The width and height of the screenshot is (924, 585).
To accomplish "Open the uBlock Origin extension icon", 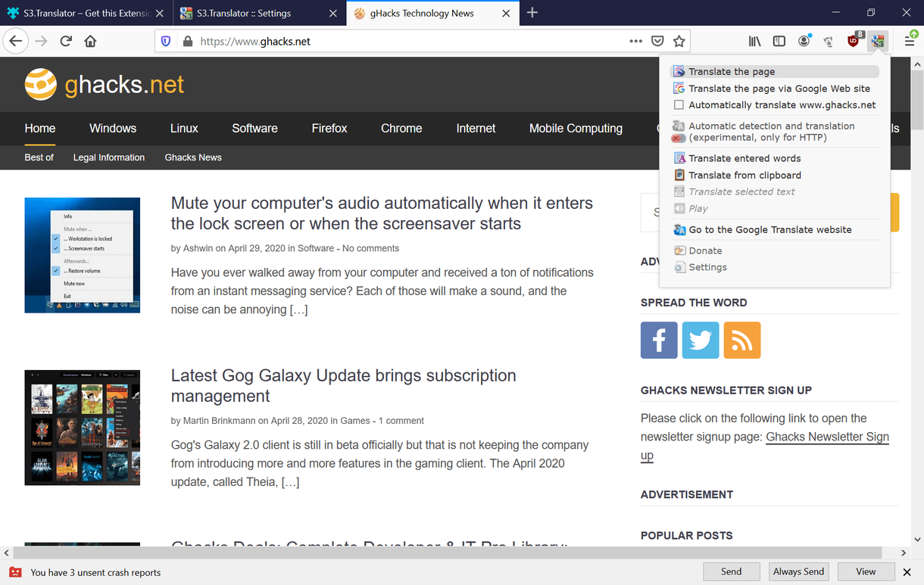I will coord(854,41).
